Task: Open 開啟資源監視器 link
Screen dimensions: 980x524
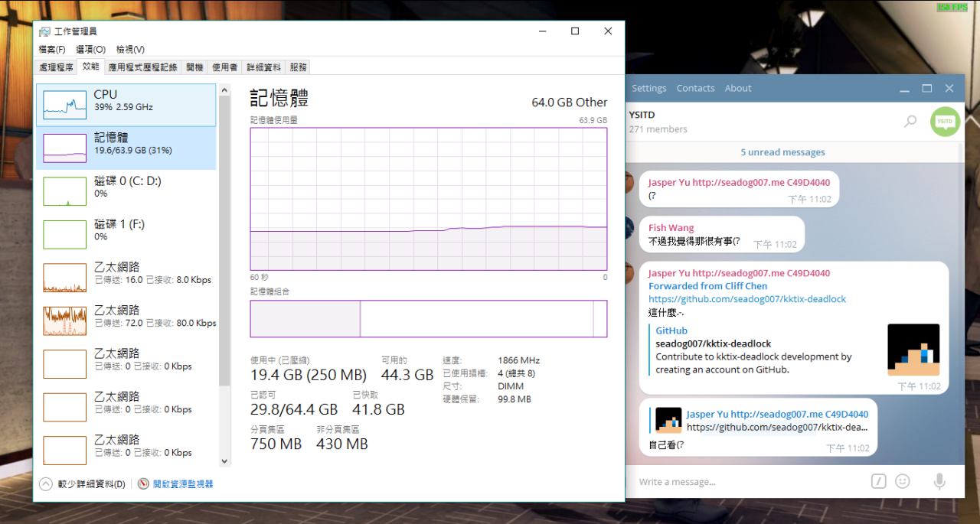Action: pyautogui.click(x=183, y=484)
